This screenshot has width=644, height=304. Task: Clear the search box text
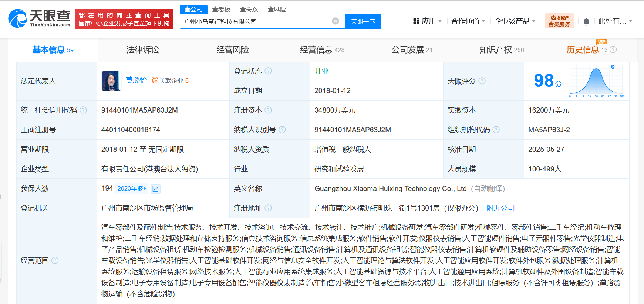click(x=336, y=21)
